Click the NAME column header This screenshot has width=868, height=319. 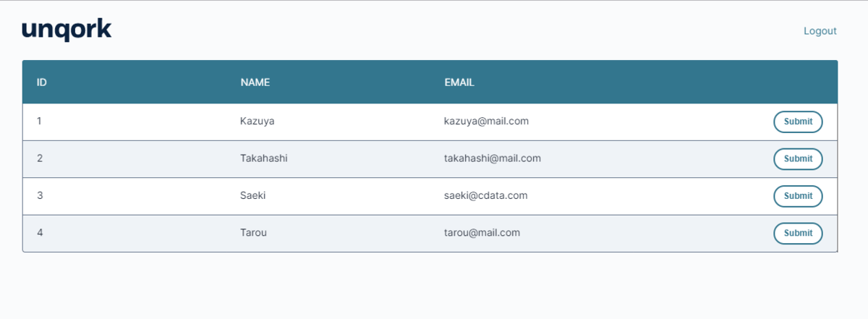(255, 82)
